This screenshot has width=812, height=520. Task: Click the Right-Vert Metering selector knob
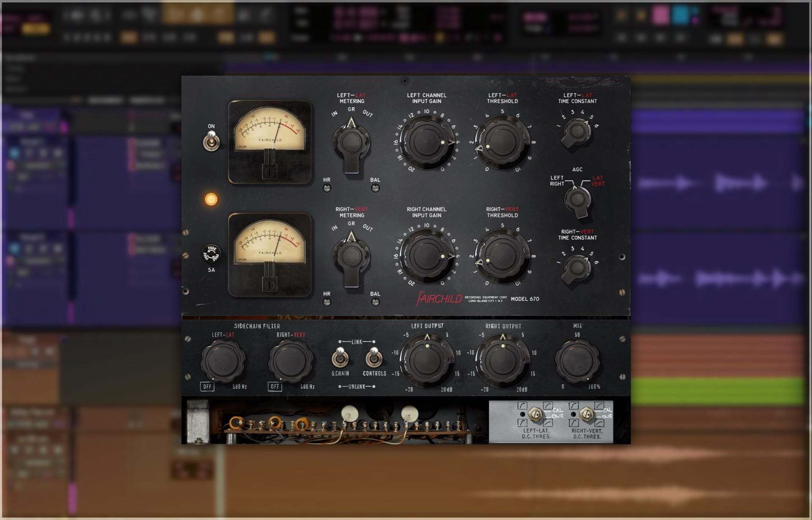pos(351,257)
